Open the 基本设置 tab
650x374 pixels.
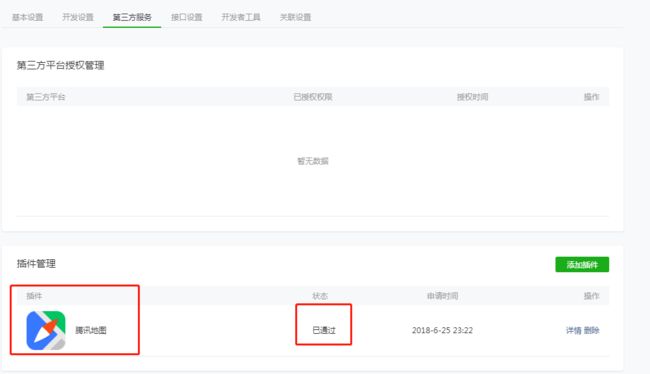click(x=27, y=17)
